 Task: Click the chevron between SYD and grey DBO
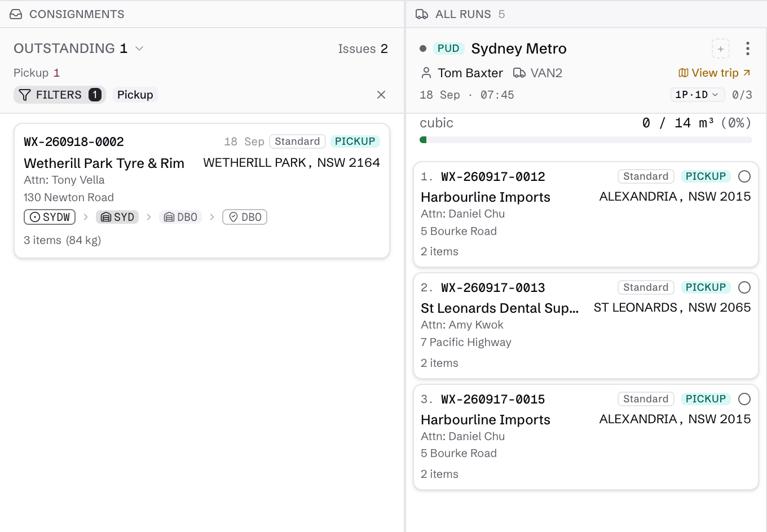tap(149, 217)
